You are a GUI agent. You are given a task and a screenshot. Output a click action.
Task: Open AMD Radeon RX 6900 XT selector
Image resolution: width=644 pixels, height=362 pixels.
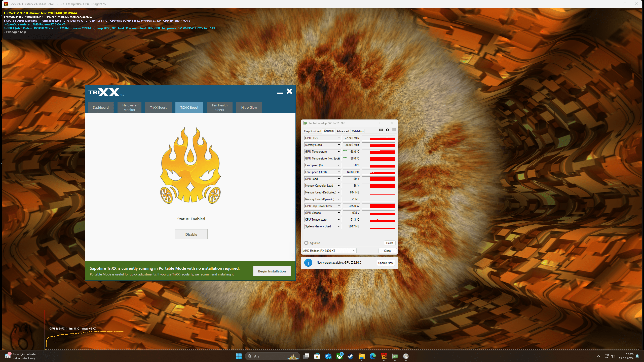click(x=329, y=251)
